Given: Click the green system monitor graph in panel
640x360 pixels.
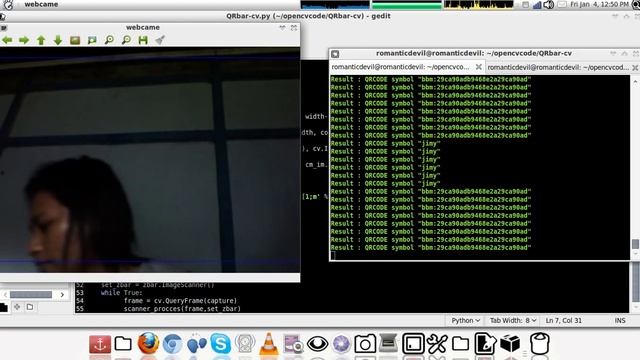Looking at the screenshot, I should pyautogui.click(x=407, y=4).
